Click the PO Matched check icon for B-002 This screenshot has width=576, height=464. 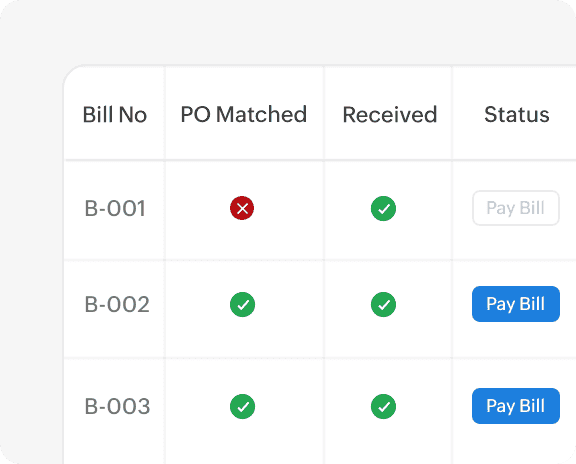pyautogui.click(x=242, y=304)
